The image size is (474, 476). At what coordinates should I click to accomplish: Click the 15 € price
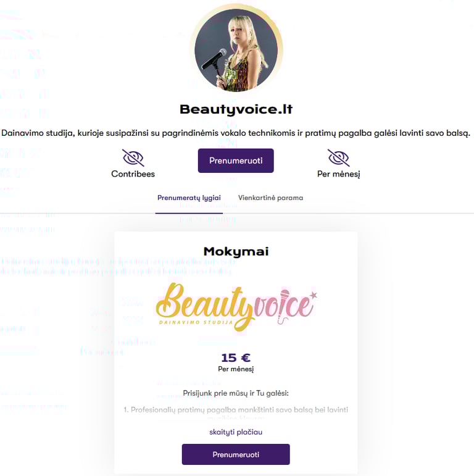point(236,358)
